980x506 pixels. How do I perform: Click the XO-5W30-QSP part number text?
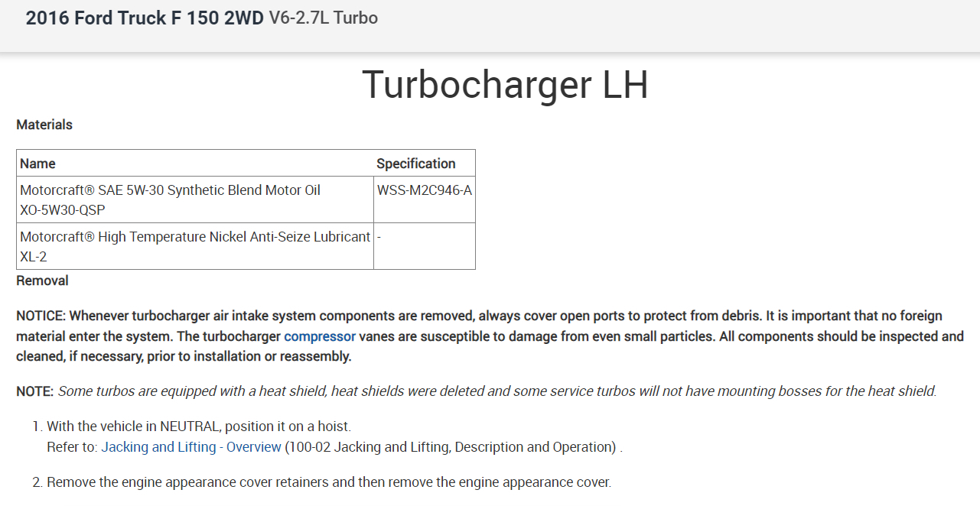63,210
